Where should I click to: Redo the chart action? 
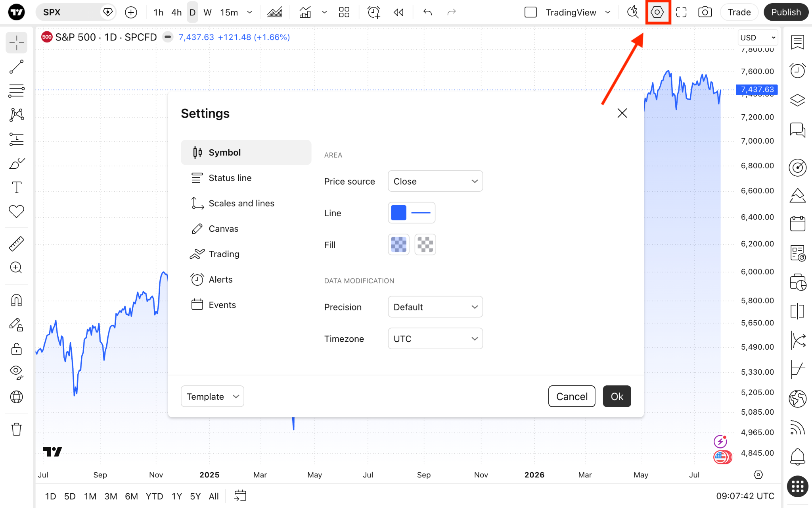pyautogui.click(x=452, y=12)
